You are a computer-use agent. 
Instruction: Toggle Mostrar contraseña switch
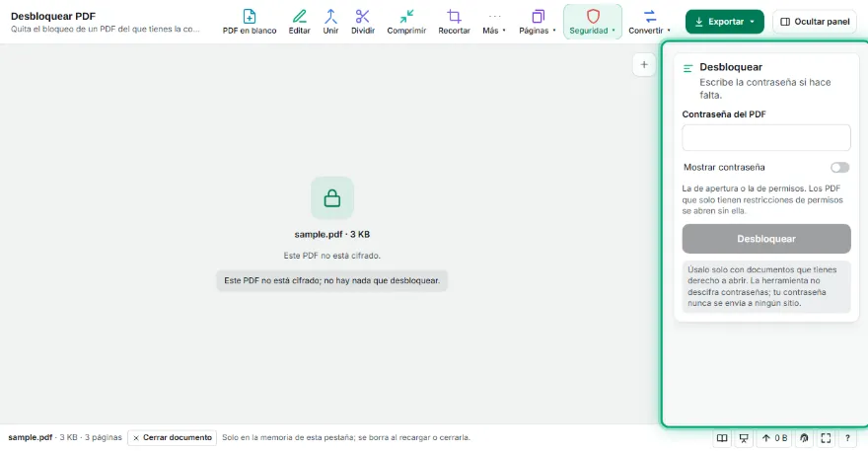click(839, 168)
